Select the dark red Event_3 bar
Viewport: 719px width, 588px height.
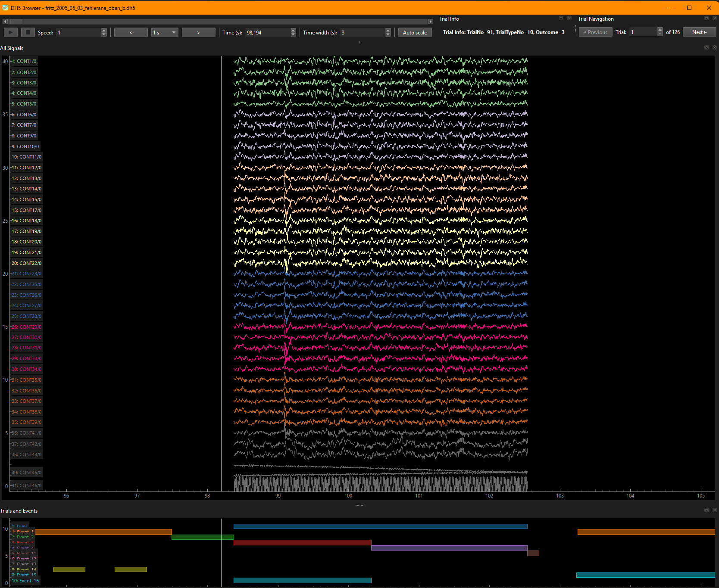pyautogui.click(x=302, y=543)
